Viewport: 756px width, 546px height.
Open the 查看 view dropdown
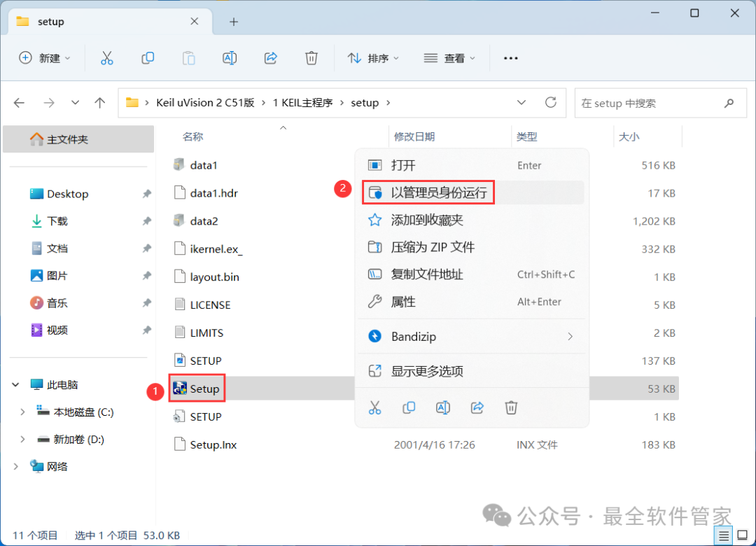[x=450, y=58]
